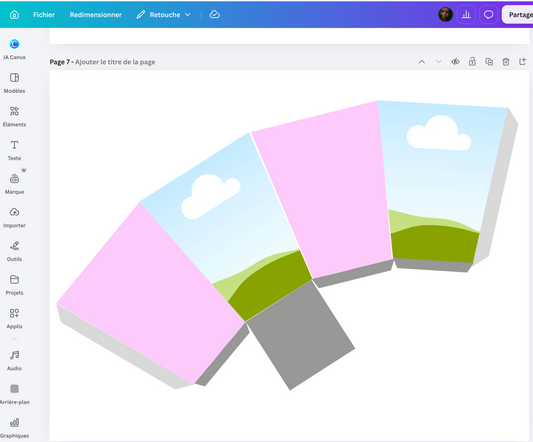533x442 pixels.
Task: Open the Éléments panel
Action: tap(14, 116)
